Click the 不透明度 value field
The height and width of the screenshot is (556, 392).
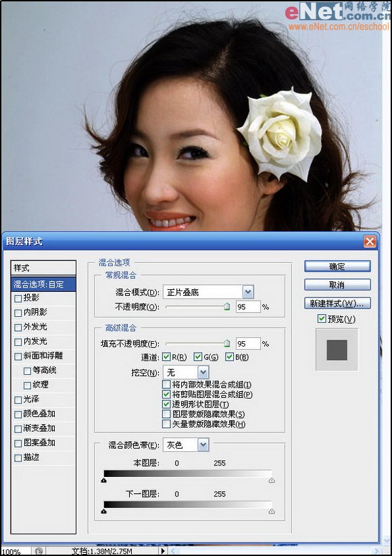[248, 307]
